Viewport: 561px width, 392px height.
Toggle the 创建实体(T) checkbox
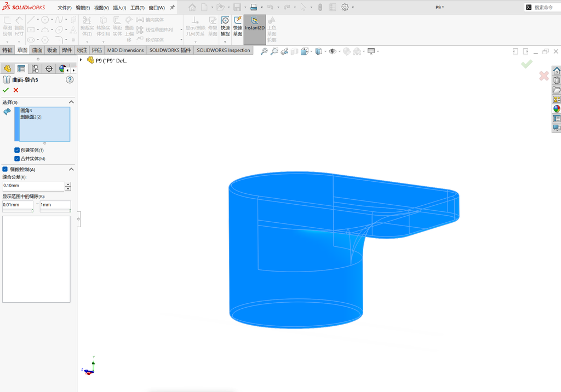click(17, 150)
